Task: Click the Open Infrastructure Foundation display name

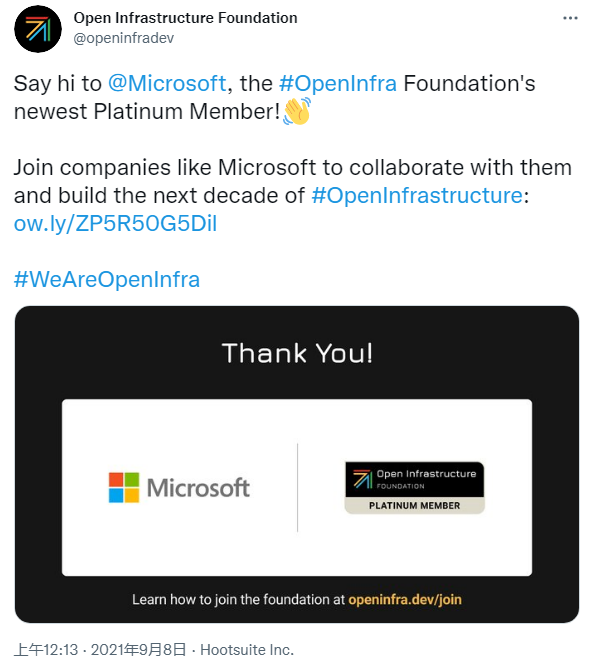Action: point(185,18)
